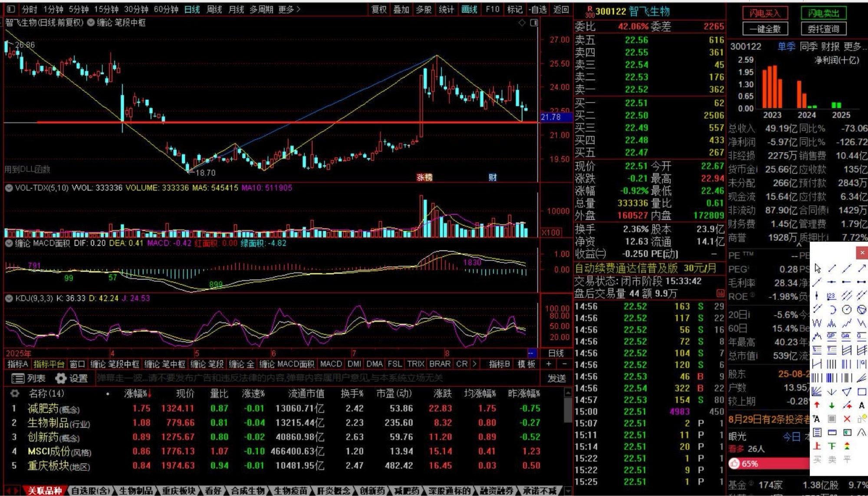Open the gear settings icon in list bar
The width and height of the screenshot is (868, 496).
pos(61,378)
